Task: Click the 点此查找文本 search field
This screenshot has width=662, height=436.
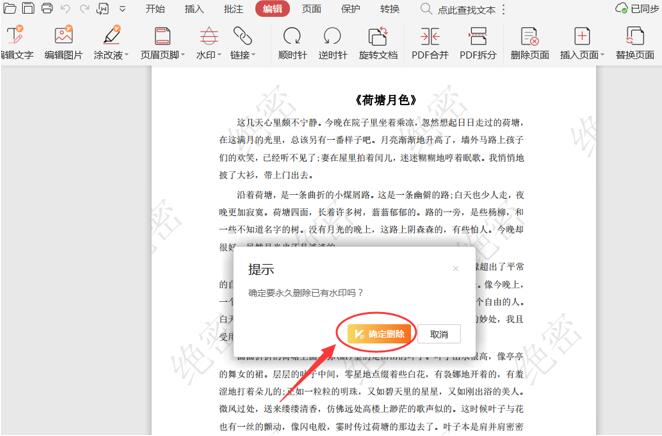Action: [458, 9]
